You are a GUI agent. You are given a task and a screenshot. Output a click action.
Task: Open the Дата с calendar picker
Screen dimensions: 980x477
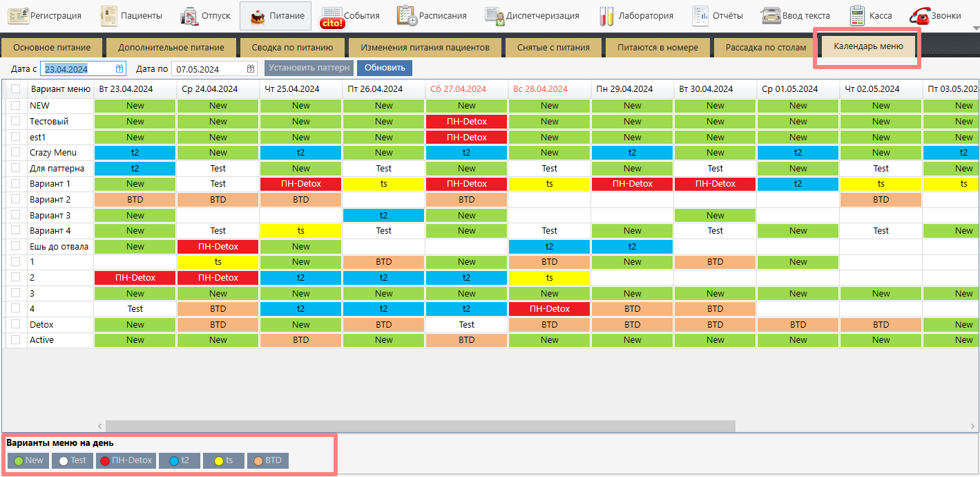click(x=119, y=68)
